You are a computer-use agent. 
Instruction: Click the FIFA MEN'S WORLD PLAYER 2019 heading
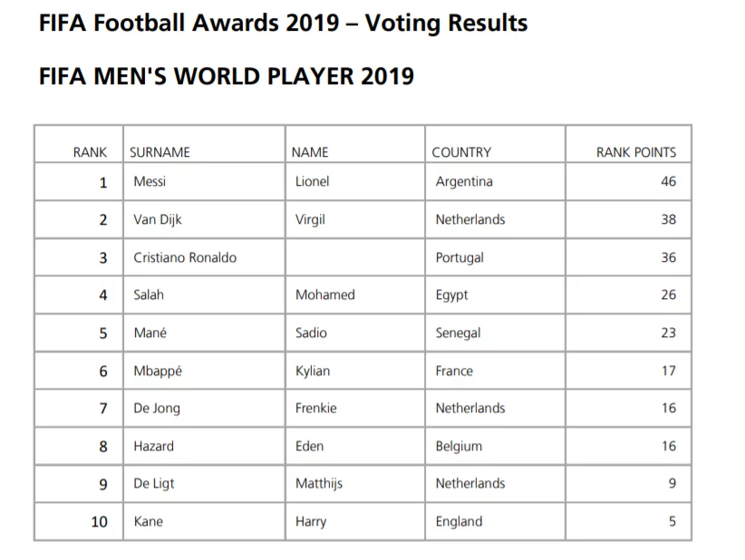tap(227, 76)
